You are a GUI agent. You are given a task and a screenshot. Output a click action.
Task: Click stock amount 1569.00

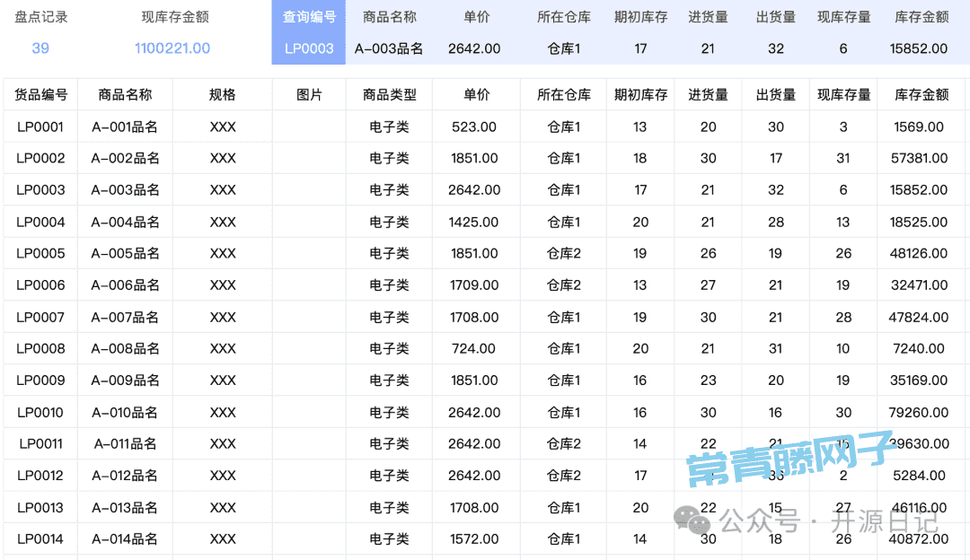pyautogui.click(x=919, y=127)
